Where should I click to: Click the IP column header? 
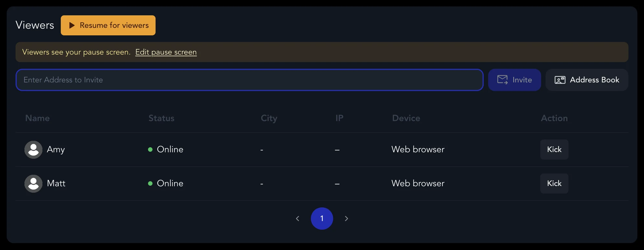[339, 118]
